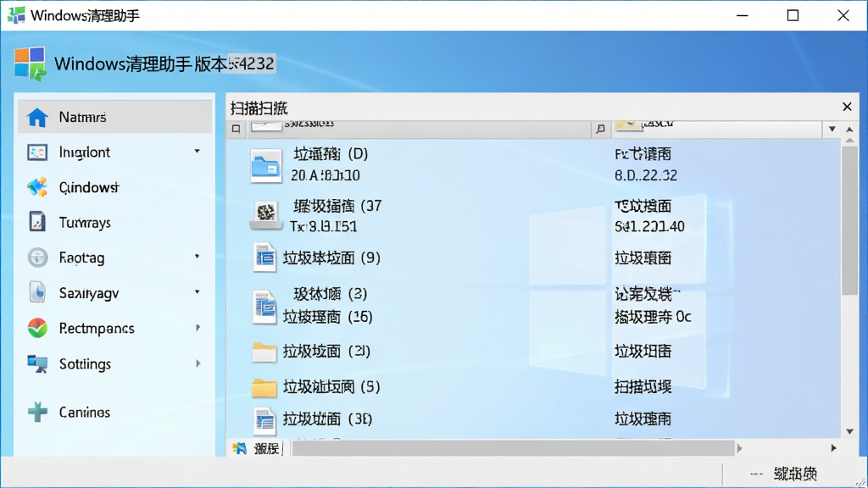Open the Sottlings menu entry
The width and height of the screenshot is (868, 488).
[x=114, y=363]
